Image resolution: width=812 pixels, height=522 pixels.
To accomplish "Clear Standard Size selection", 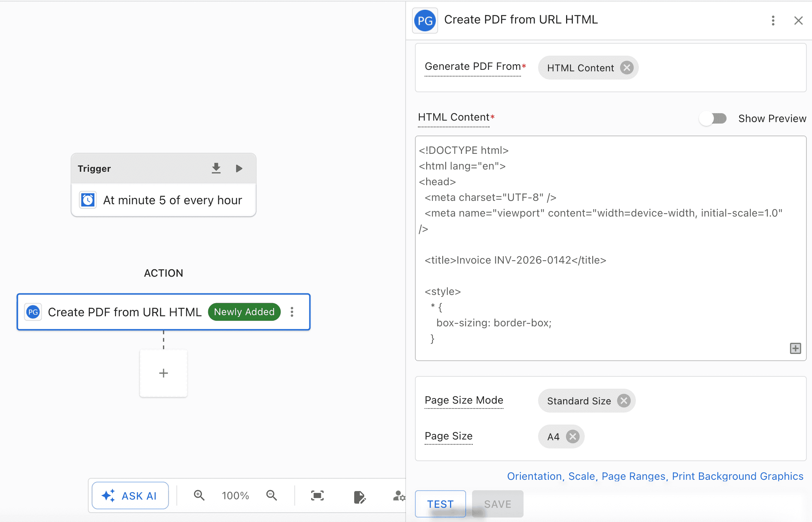I will [x=624, y=401].
